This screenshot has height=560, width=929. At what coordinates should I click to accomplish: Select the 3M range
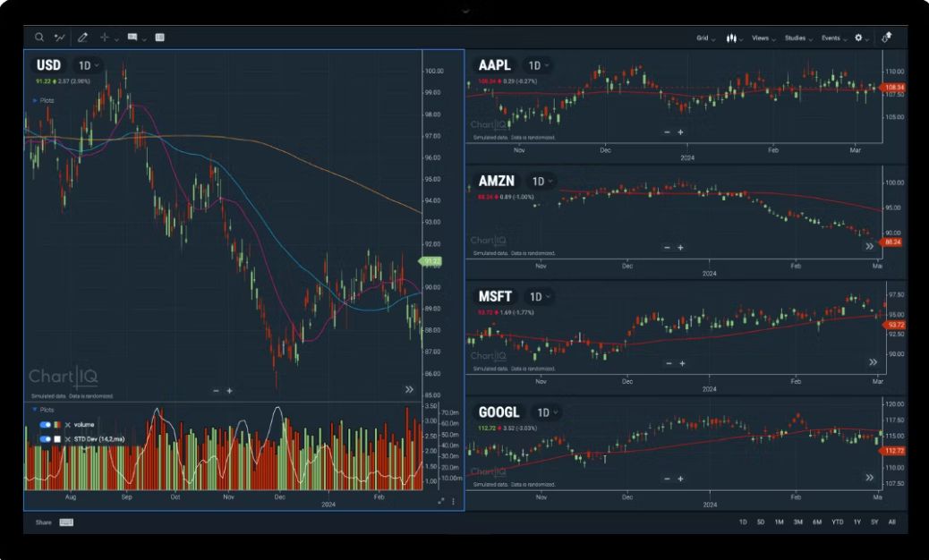click(x=798, y=522)
